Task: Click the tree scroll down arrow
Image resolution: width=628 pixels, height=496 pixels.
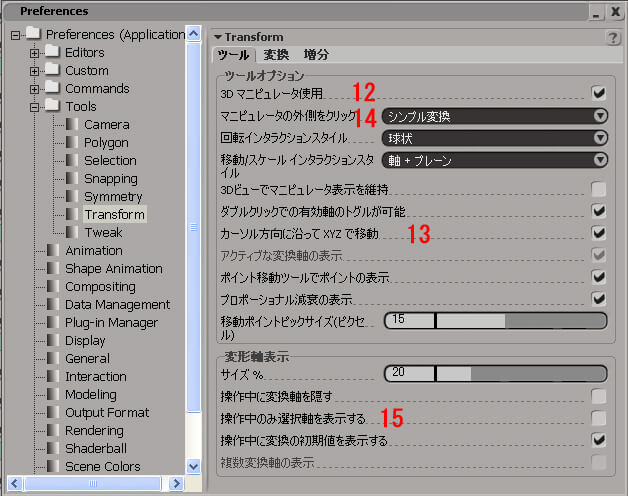Action: (x=194, y=467)
